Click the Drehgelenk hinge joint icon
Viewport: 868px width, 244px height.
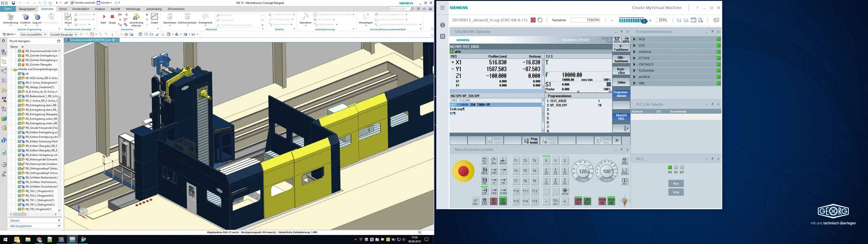coord(205,19)
